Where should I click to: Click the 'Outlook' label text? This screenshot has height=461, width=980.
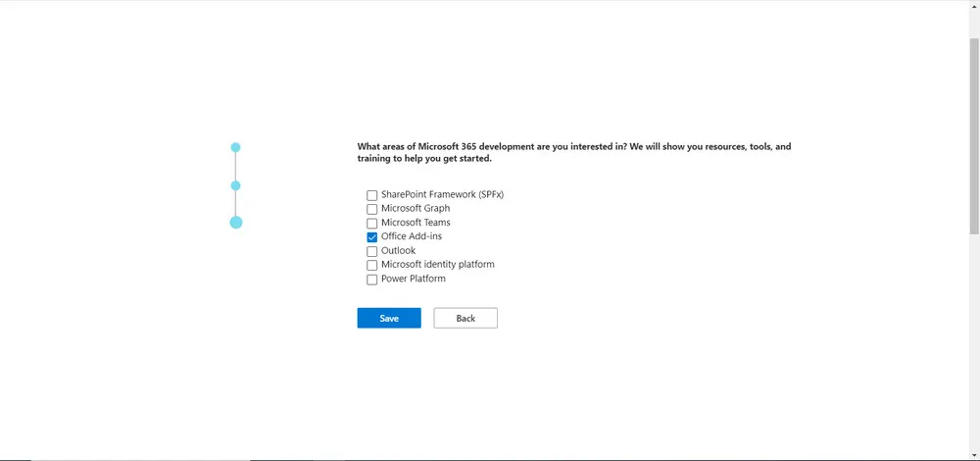click(398, 251)
